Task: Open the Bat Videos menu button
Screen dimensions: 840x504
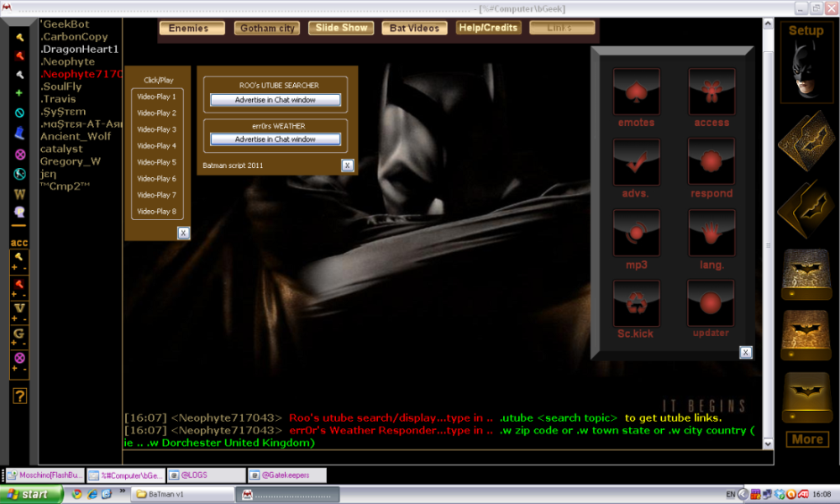Action: (x=414, y=28)
